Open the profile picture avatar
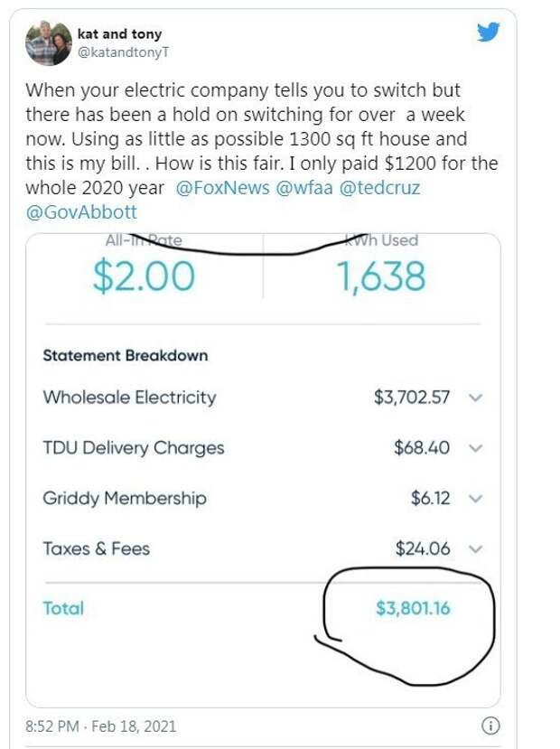The width and height of the screenshot is (560, 749). pyautogui.click(x=48, y=43)
